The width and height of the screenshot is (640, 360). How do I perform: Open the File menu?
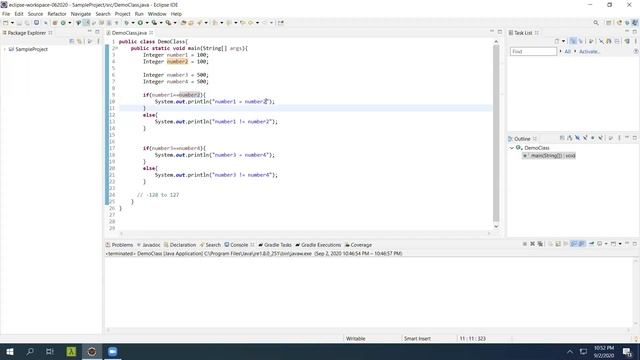[6, 14]
